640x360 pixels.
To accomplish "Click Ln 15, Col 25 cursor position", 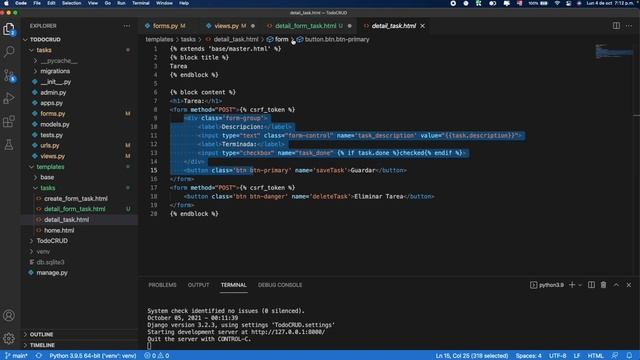I will coord(472,356).
